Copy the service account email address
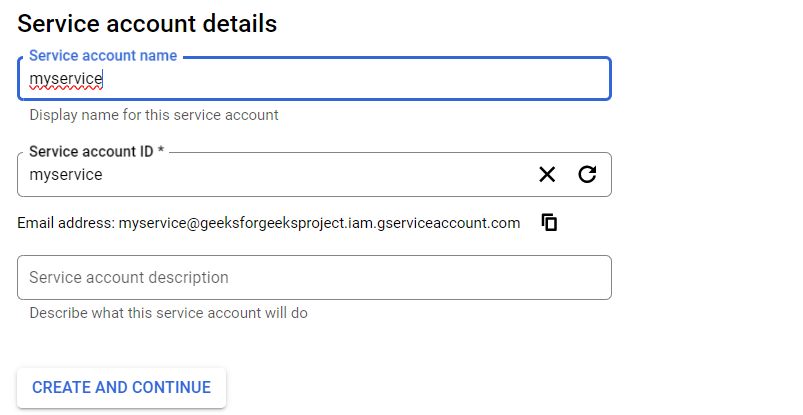This screenshot has height=415, width=803. [549, 222]
